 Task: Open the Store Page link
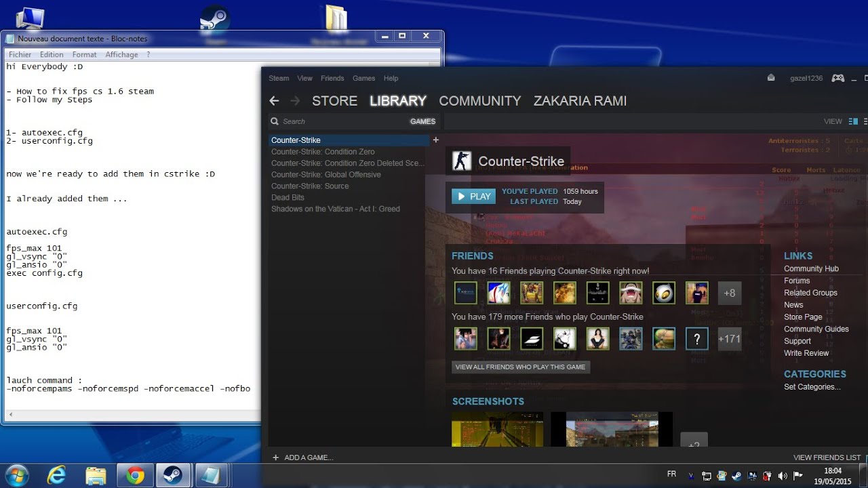coord(803,317)
